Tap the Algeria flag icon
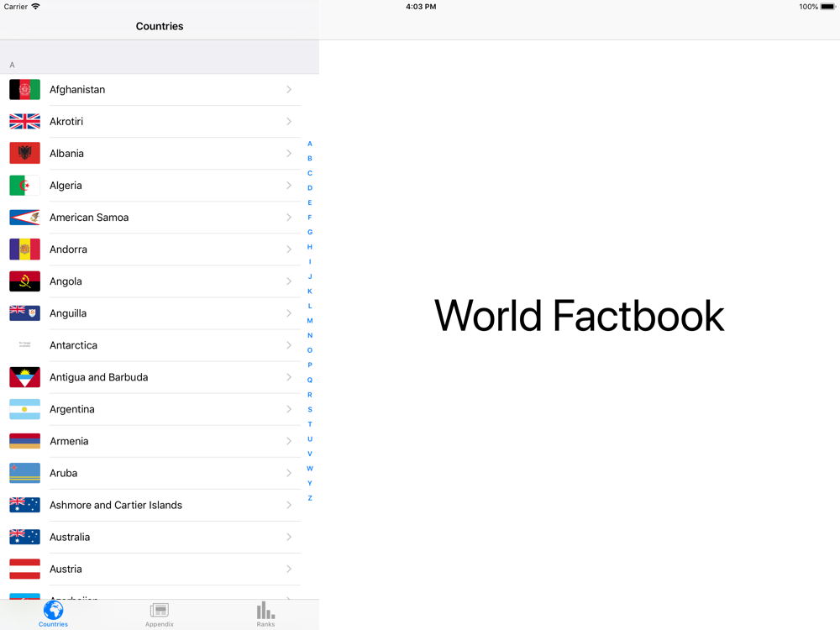The height and width of the screenshot is (630, 840). (24, 186)
